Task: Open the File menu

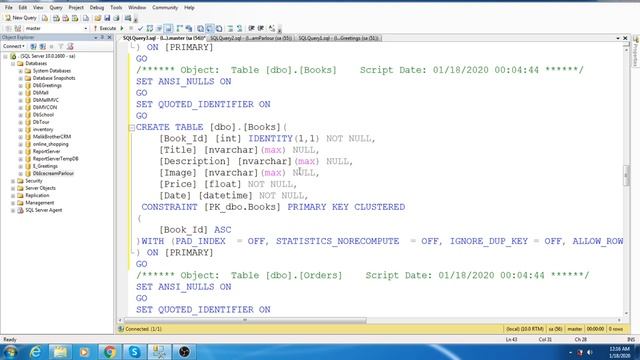Action: (x=9, y=7)
